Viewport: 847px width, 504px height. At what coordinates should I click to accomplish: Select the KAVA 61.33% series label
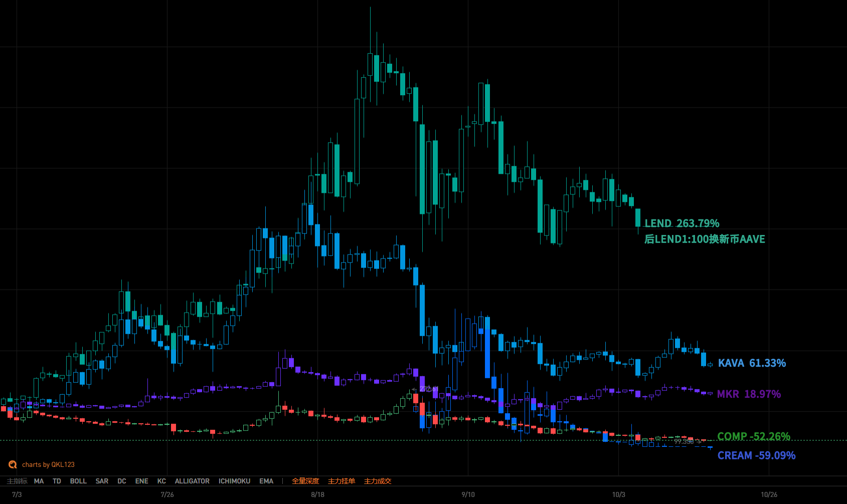click(752, 363)
